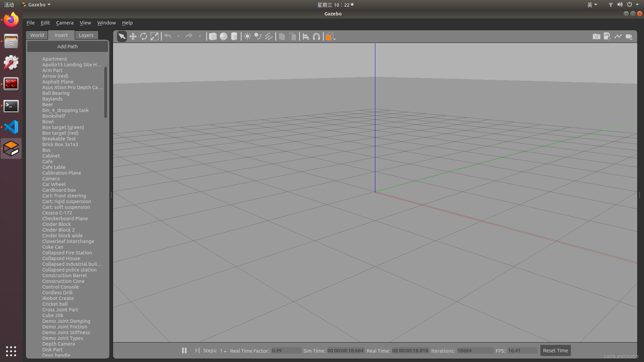644x362 pixels.
Task: Select the Rotate mode tool
Action: coord(144,37)
